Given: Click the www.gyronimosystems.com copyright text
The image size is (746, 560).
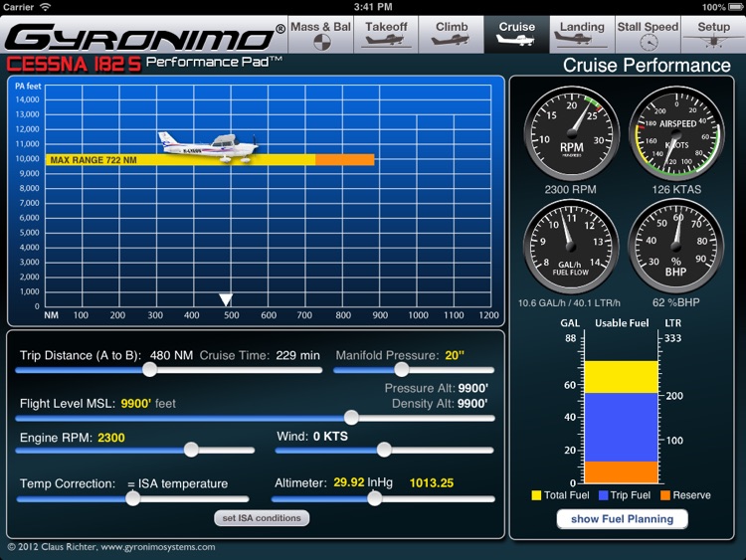Looking at the screenshot, I should pyautogui.click(x=158, y=547).
